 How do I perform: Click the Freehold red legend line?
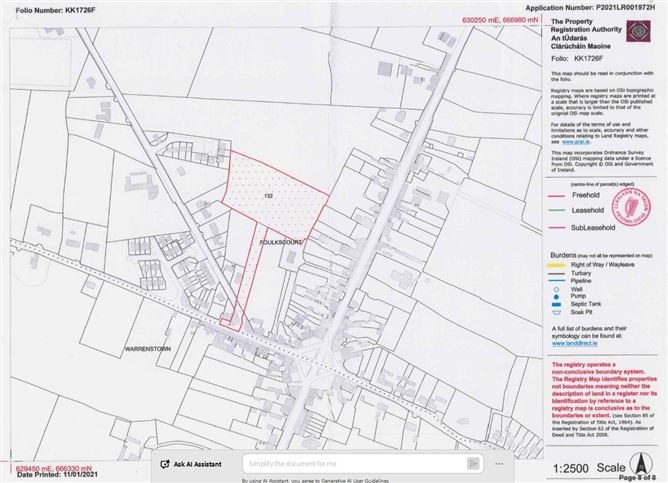(x=556, y=196)
